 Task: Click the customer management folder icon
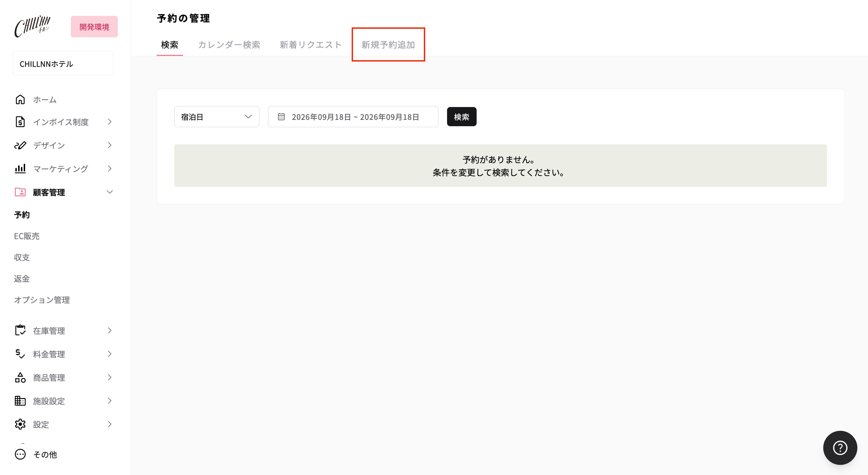point(20,192)
